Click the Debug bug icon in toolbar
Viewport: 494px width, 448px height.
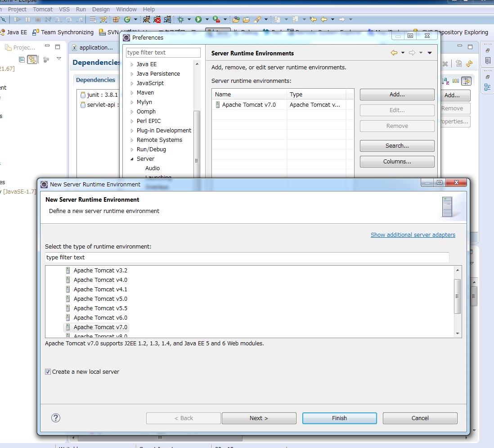(x=180, y=19)
